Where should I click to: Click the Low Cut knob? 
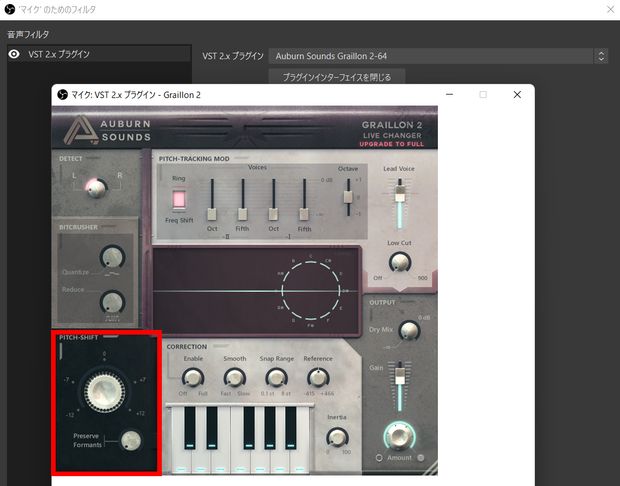tap(400, 261)
